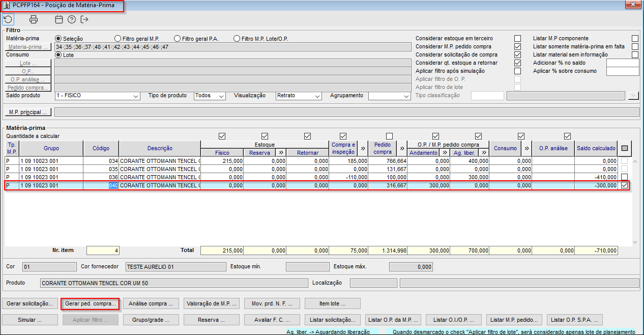Viewport: 644px width, 335px height.
Task: Click the Simular button
Action: [30, 320]
